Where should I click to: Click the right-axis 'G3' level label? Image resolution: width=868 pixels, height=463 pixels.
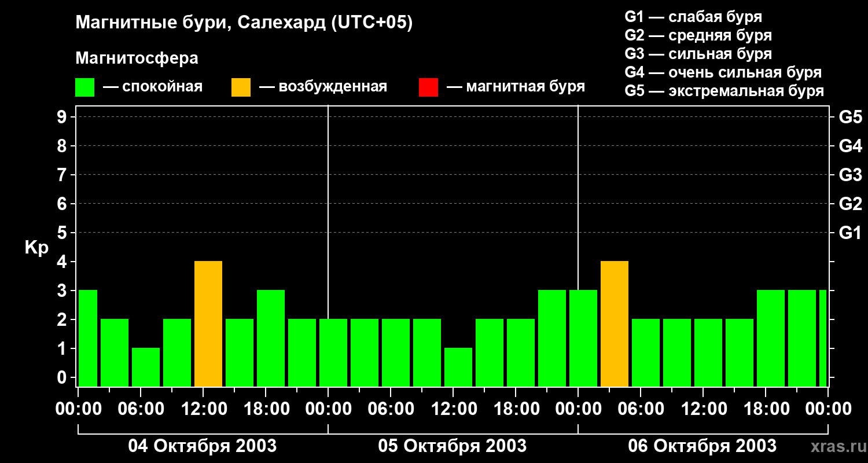[x=850, y=175]
